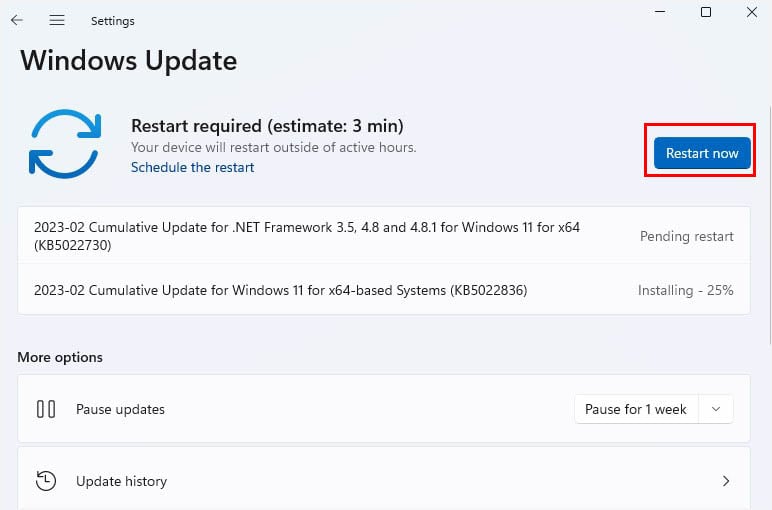Open the hamburger navigation menu
Screen dimensions: 772x510
(x=57, y=20)
